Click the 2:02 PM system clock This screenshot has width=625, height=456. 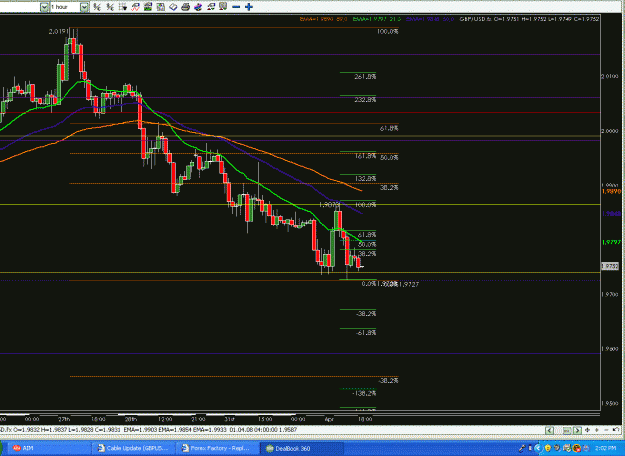[605, 449]
